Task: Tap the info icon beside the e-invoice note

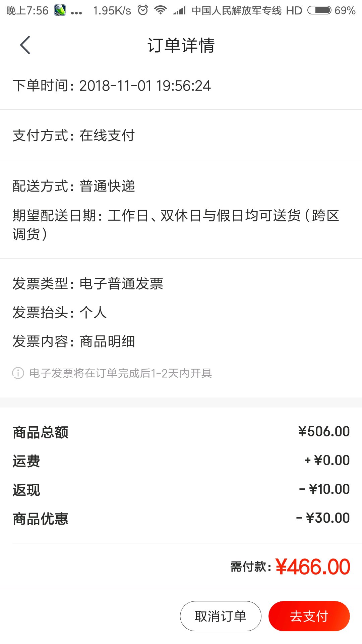Action: tap(18, 373)
